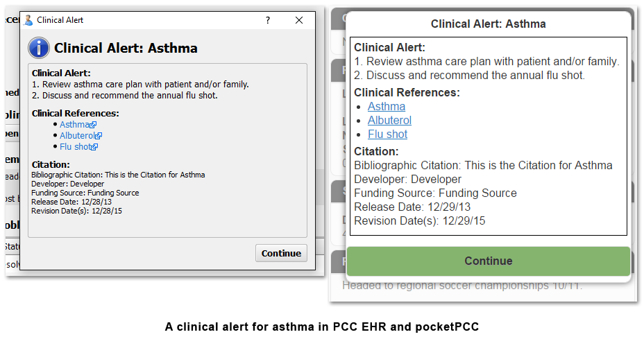644x348 pixels.
Task: Click the Clinical Alert window app icon
Action: [28, 20]
